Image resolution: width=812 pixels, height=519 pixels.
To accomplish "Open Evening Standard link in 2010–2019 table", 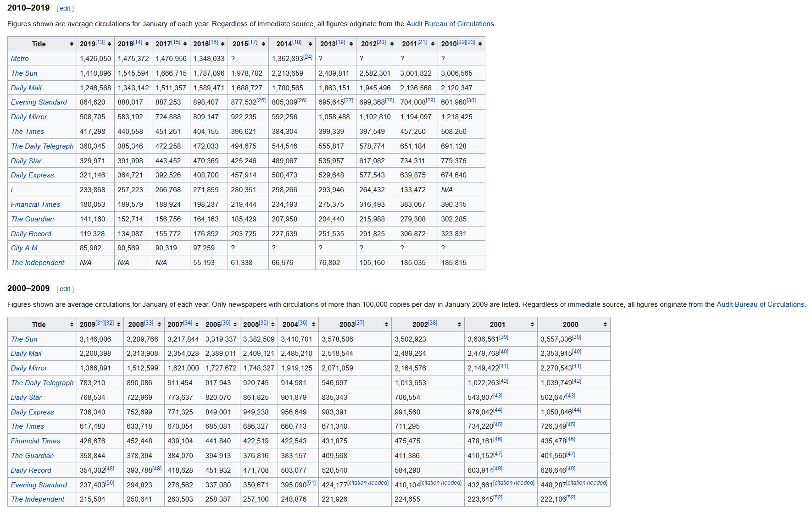I will pos(39,102).
